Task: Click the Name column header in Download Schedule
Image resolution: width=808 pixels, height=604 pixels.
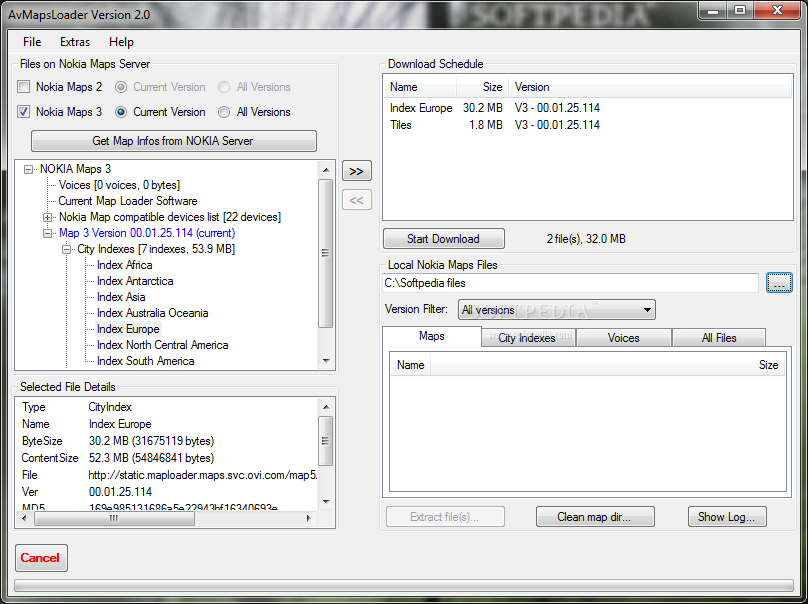Action: coord(420,87)
